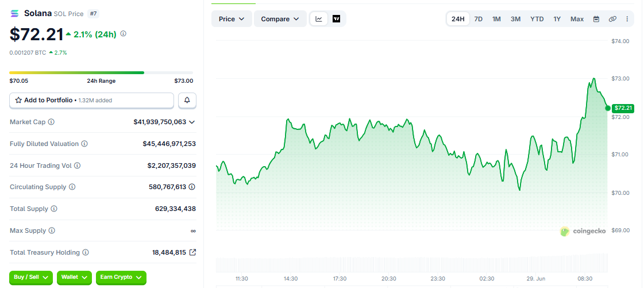Open the Earn Crypto dropdown
Viewport: 644px width, 288px height.
tap(121, 278)
